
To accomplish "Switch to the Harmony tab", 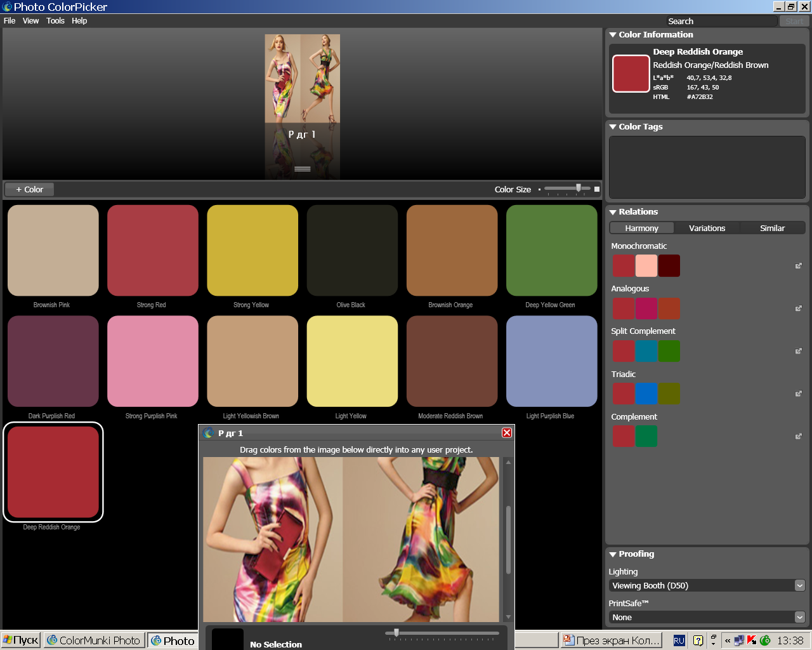I will point(642,228).
